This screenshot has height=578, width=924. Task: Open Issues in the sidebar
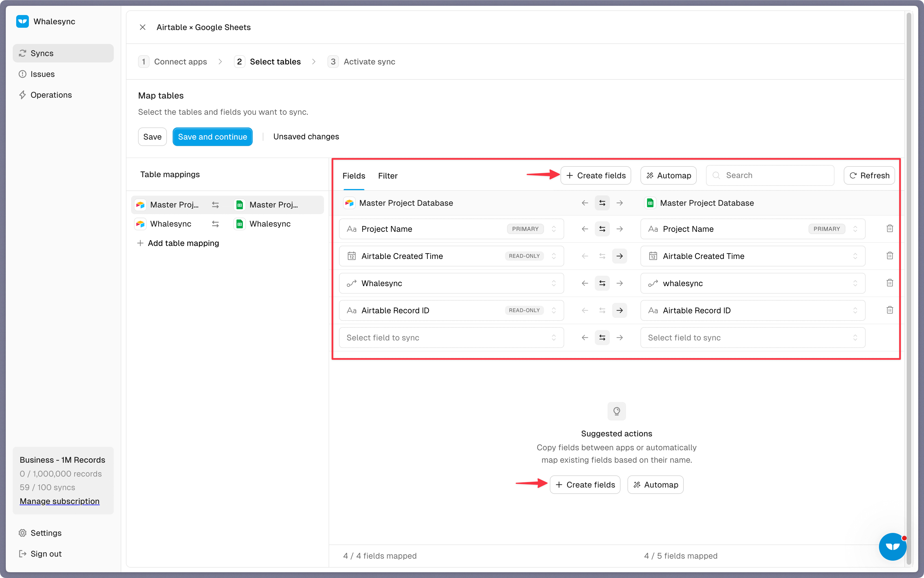tap(63, 74)
